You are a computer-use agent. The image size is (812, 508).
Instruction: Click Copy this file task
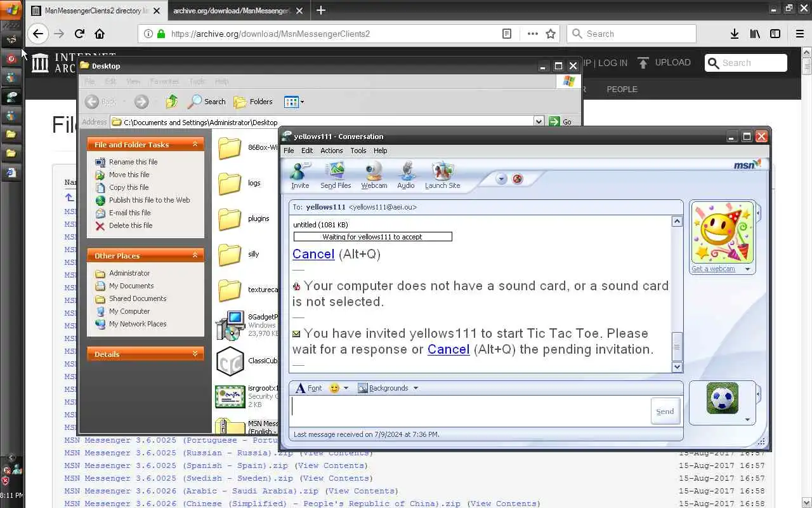tap(129, 187)
